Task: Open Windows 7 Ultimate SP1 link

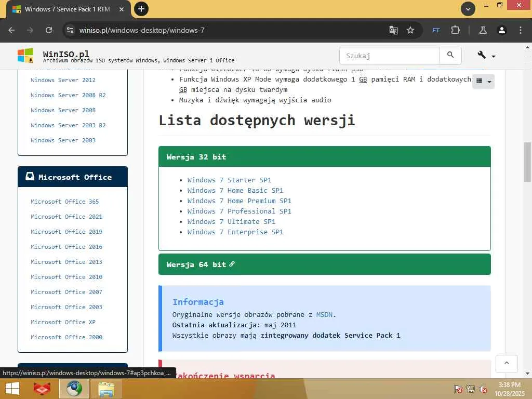Action: click(x=231, y=221)
